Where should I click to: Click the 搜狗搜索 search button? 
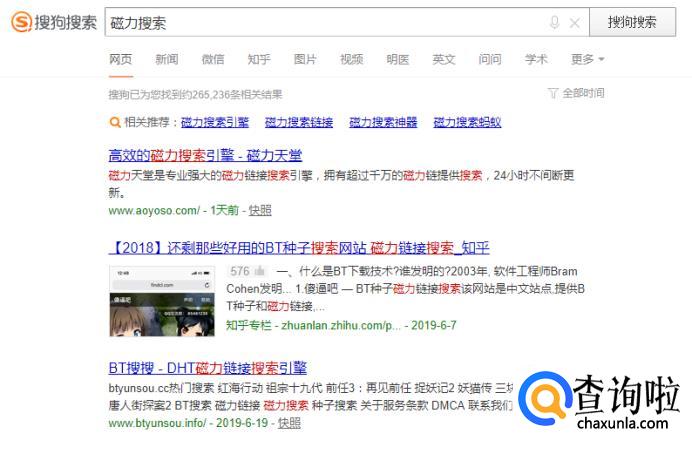tap(632, 22)
